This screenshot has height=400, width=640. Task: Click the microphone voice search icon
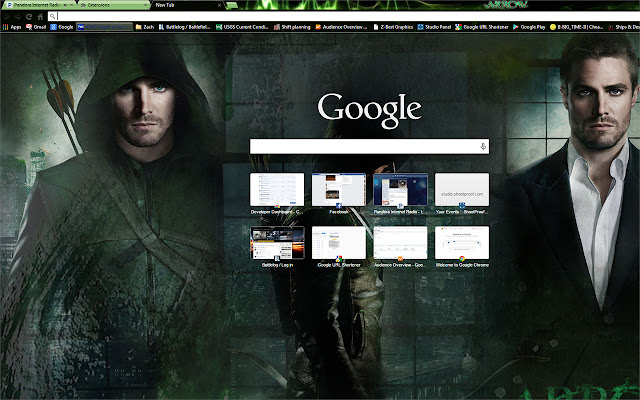point(483,147)
